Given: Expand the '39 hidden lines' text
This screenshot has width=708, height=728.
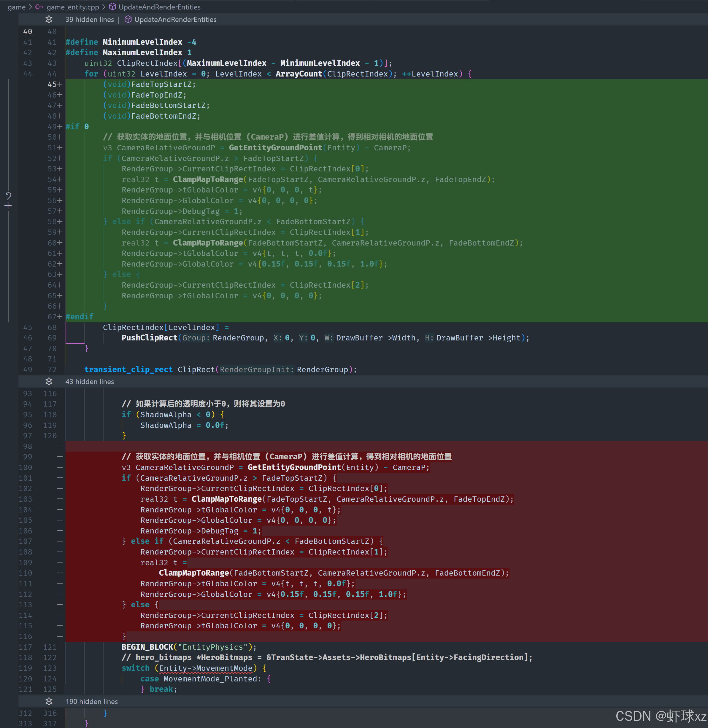Looking at the screenshot, I should [x=90, y=19].
